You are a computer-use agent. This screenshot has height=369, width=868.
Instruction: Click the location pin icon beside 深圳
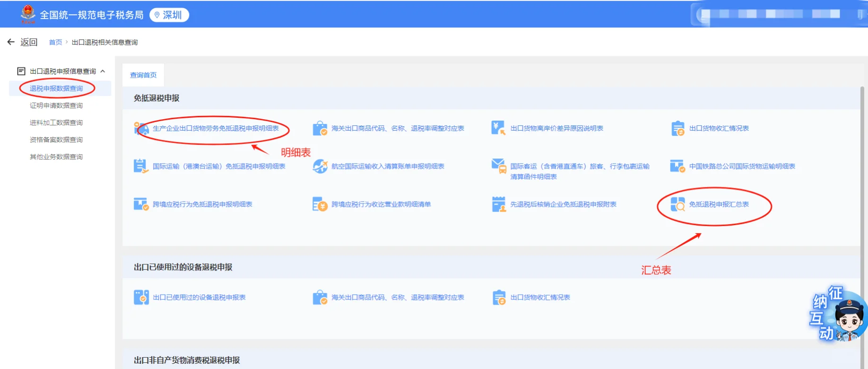157,15
